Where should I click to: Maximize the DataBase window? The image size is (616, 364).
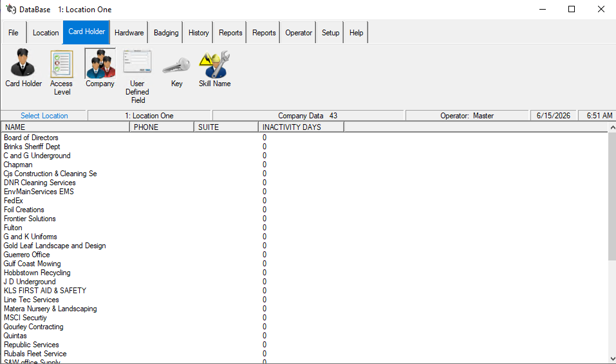(572, 9)
